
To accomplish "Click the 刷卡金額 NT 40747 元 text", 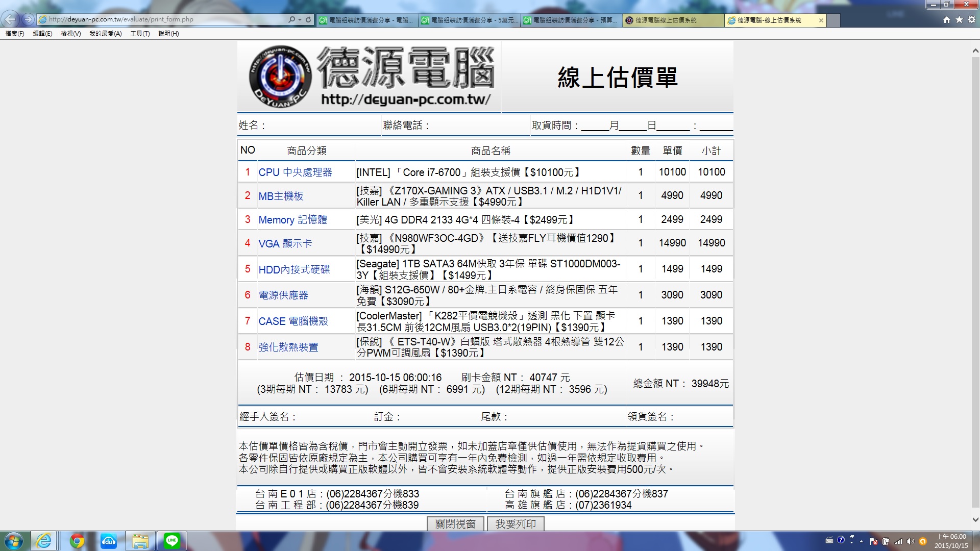I will click(516, 378).
